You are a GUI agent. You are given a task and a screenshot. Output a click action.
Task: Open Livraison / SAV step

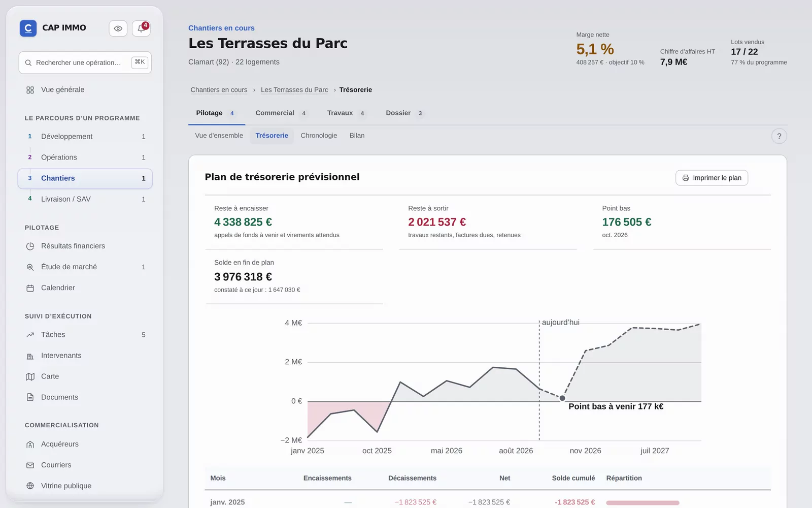pos(85,199)
